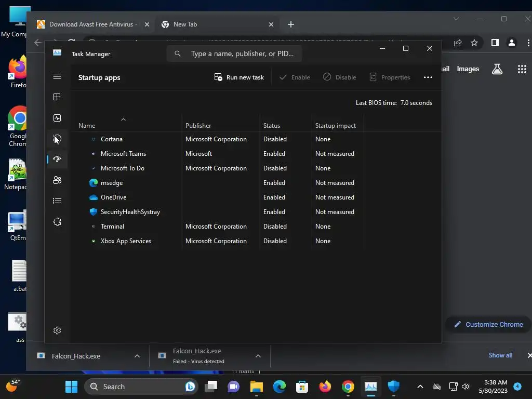The height and width of the screenshot is (399, 532).
Task: Open Chrome profile avatar
Action: (x=512, y=43)
